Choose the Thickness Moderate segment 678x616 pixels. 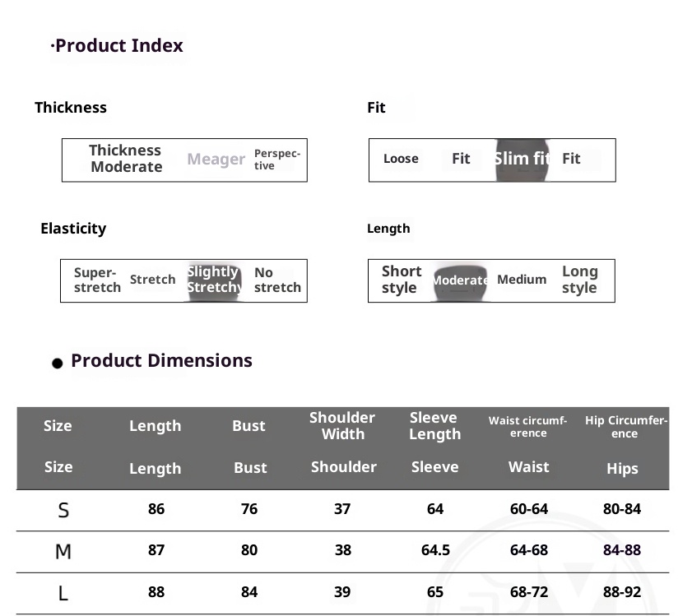[126, 159]
